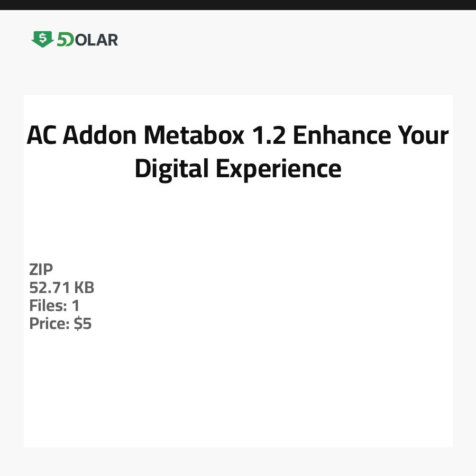Click the green 5D logo lettering
Viewport: 476px width, 476px height.
coord(66,40)
